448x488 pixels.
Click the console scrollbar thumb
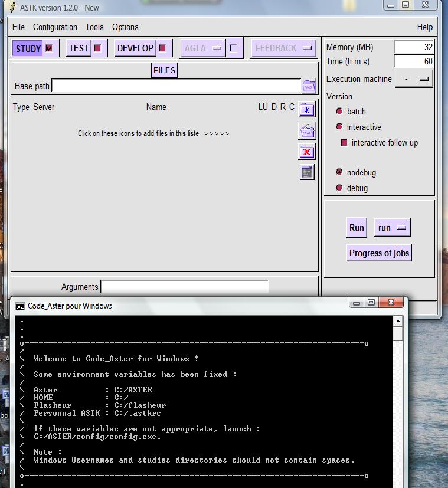398,333
